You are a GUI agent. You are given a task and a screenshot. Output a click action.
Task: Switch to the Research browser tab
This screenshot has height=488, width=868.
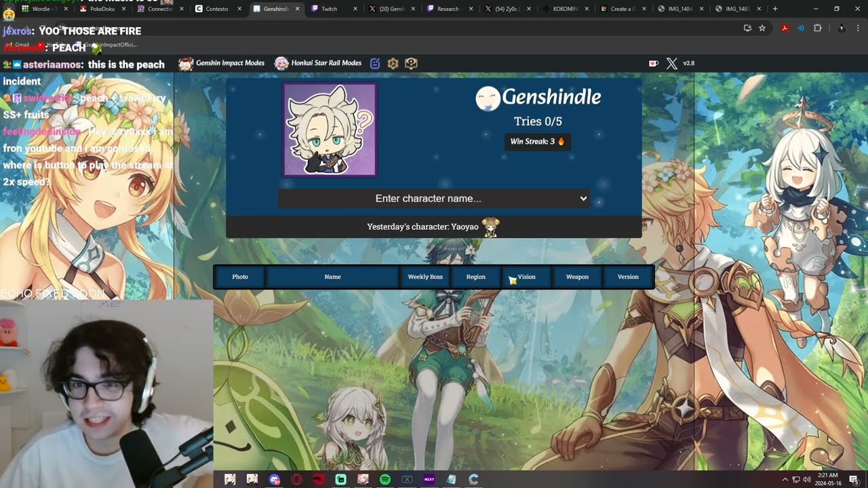point(448,9)
